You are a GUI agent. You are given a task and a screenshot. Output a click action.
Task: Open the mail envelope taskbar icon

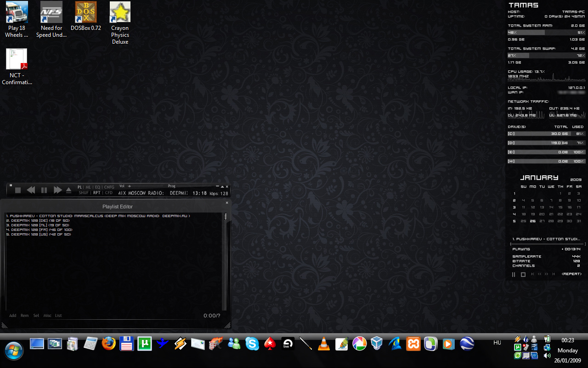coord(198,344)
